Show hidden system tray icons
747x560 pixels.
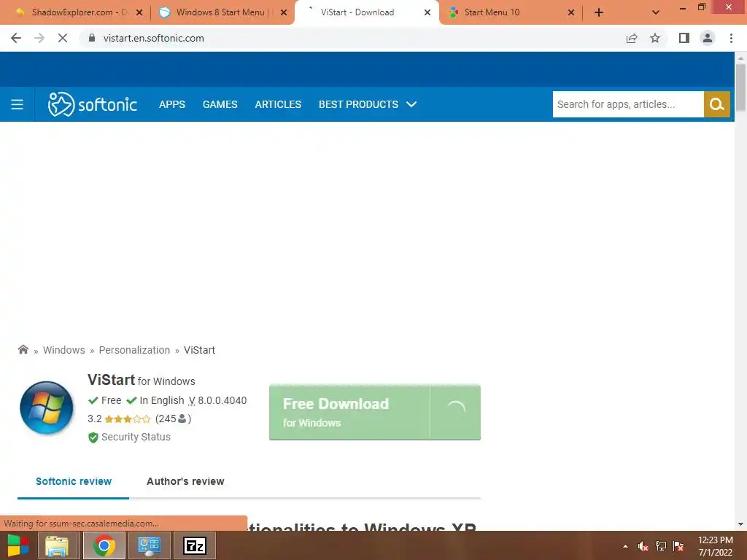coord(625,546)
